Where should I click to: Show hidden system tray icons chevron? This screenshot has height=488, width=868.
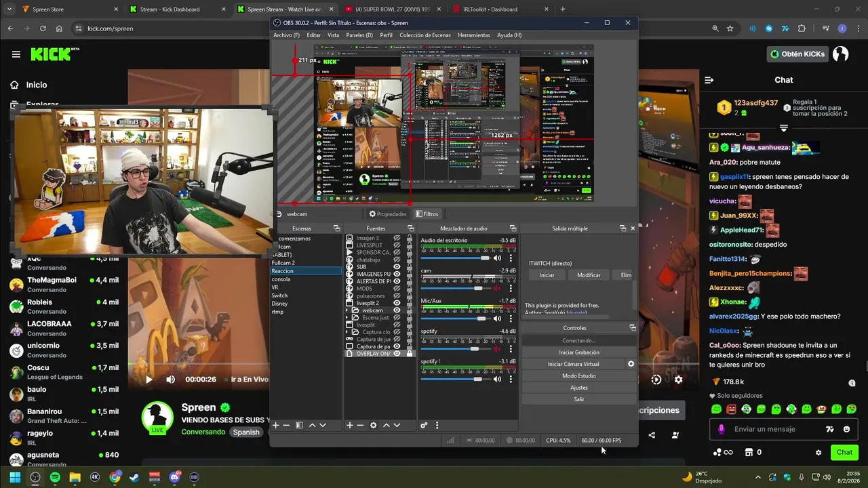pyautogui.click(x=758, y=477)
